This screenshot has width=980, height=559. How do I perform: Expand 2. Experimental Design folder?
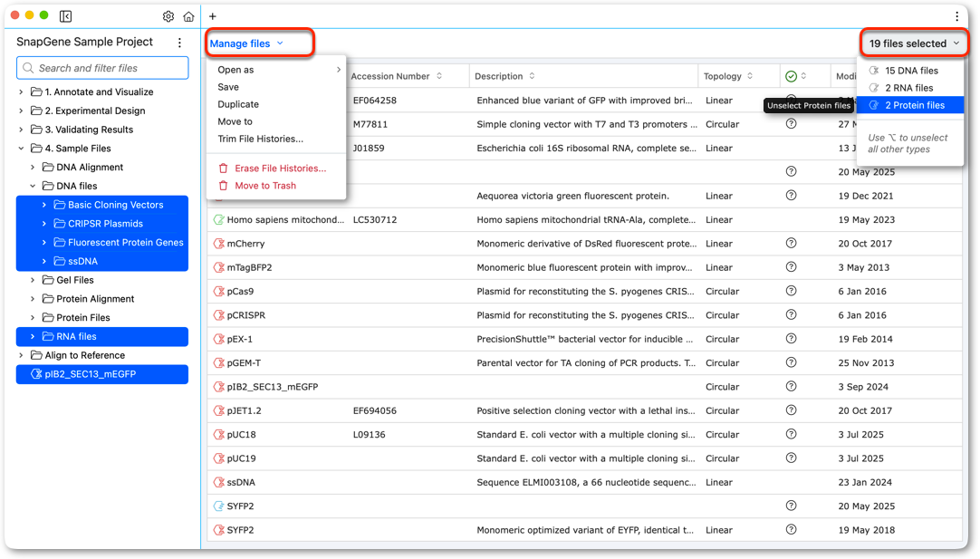coord(21,111)
